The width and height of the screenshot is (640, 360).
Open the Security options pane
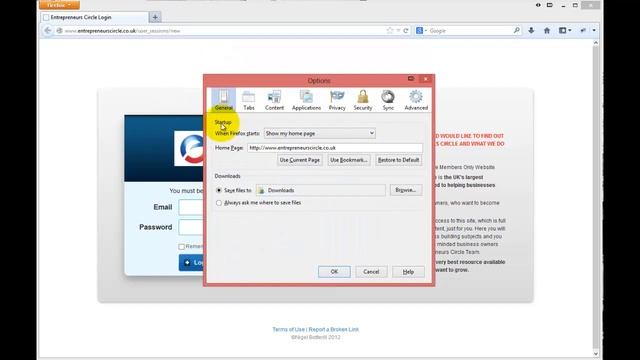[x=363, y=100]
